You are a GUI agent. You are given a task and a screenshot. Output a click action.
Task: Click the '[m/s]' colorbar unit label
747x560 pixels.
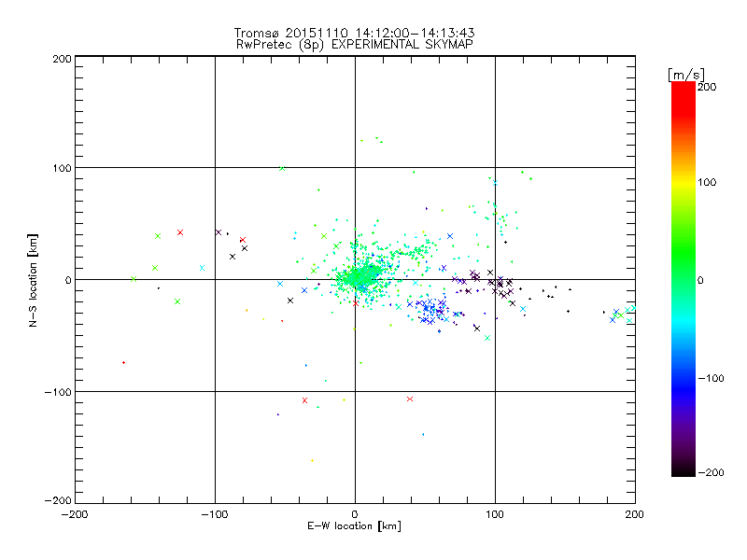(685, 75)
